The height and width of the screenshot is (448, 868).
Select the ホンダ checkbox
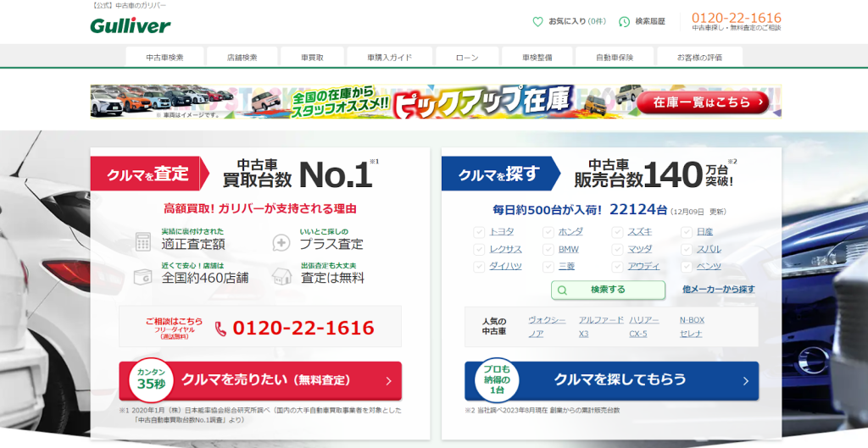(548, 231)
